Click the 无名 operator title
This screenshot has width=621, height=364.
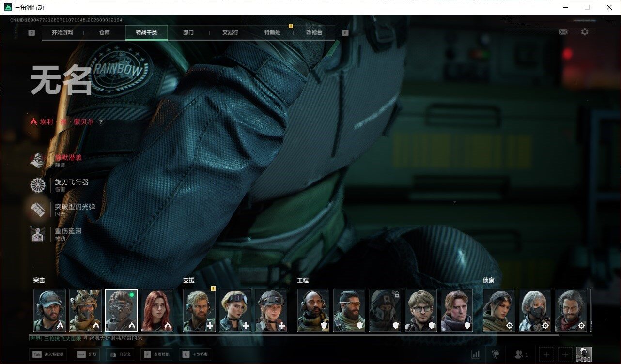point(61,80)
